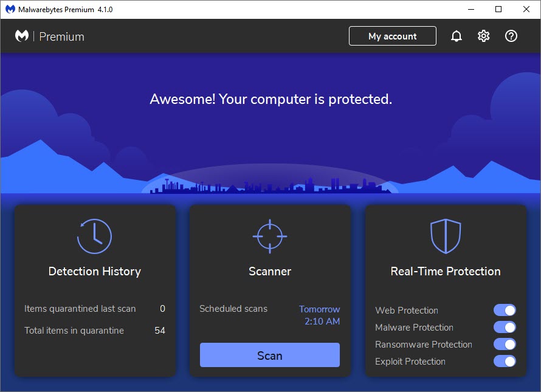Click the Premium label in the header

pyautogui.click(x=62, y=36)
